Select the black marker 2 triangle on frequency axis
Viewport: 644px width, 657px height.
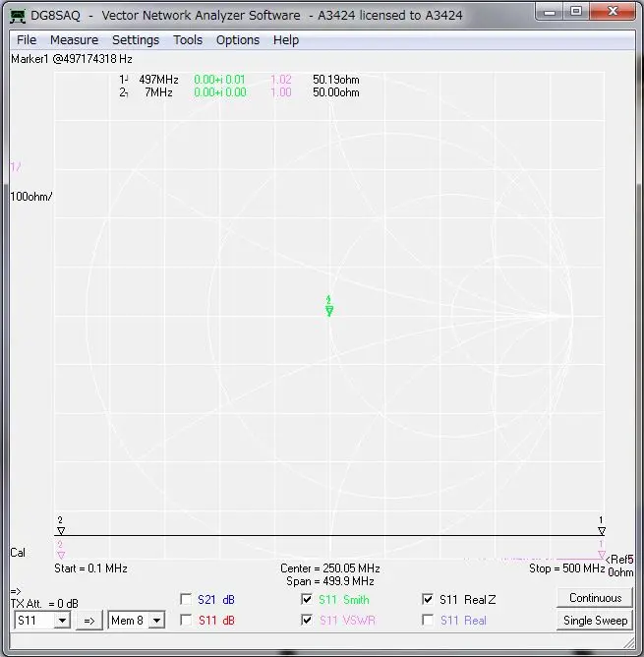pos(61,531)
